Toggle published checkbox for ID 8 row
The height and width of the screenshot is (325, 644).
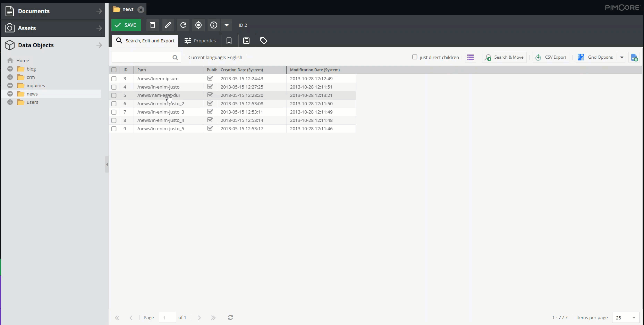point(210,120)
